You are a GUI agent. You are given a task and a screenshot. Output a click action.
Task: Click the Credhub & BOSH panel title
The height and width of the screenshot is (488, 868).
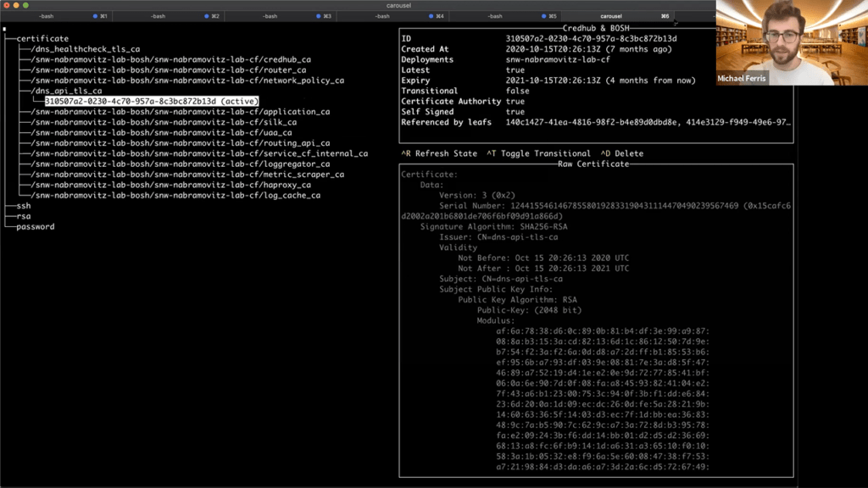pos(596,28)
